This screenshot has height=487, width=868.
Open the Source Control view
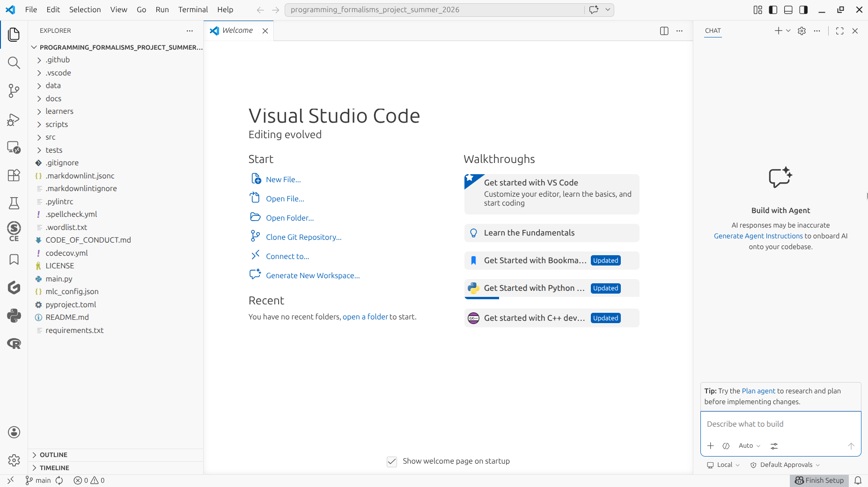(x=14, y=91)
